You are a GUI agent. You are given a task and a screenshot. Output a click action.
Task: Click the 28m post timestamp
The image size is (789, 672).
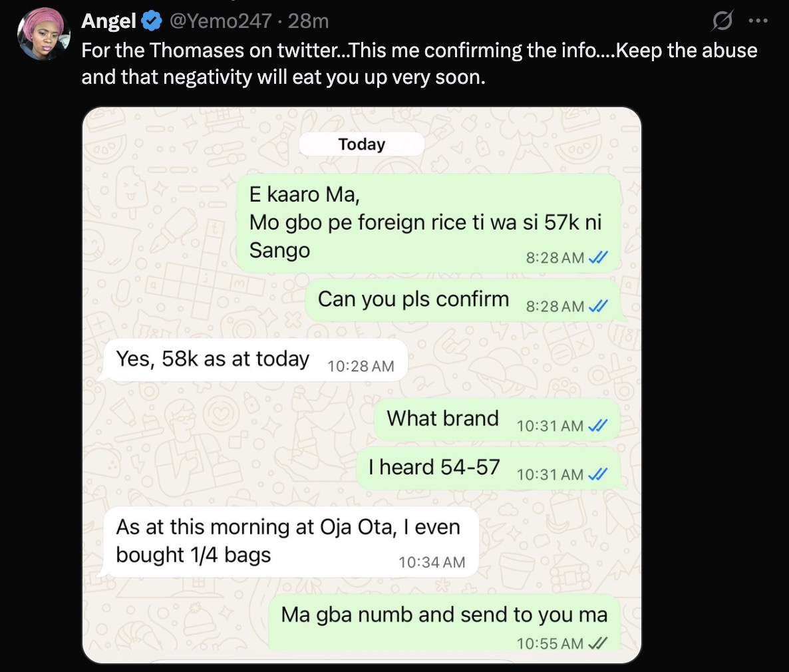click(309, 21)
